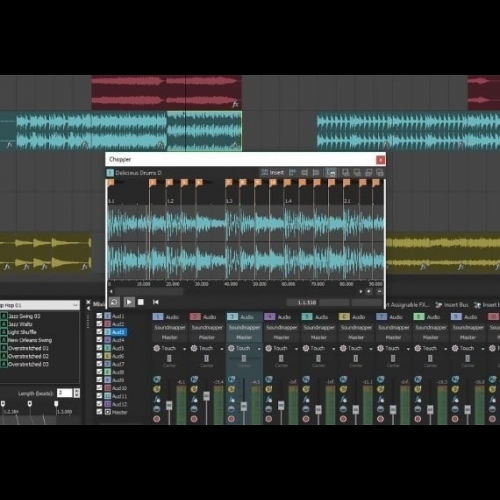Uncheck Aud 4 in the mixer channel list
This screenshot has width=500, height=500.
[x=99, y=340]
